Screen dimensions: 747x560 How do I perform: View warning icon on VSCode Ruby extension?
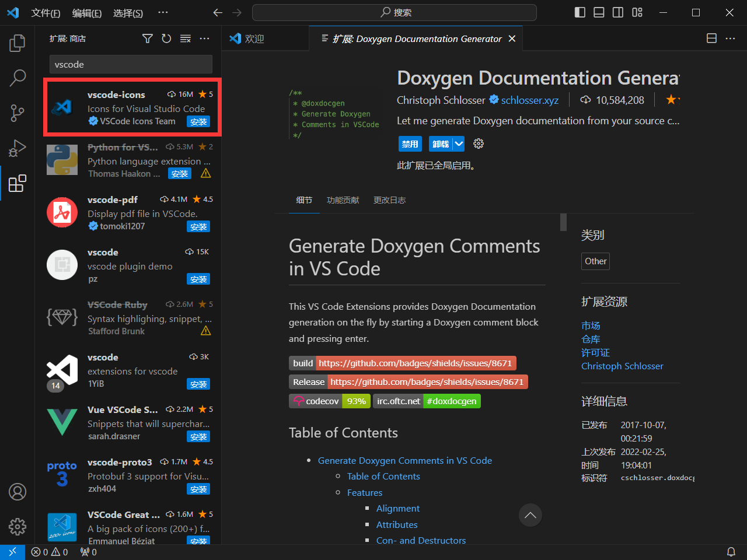[x=206, y=331]
